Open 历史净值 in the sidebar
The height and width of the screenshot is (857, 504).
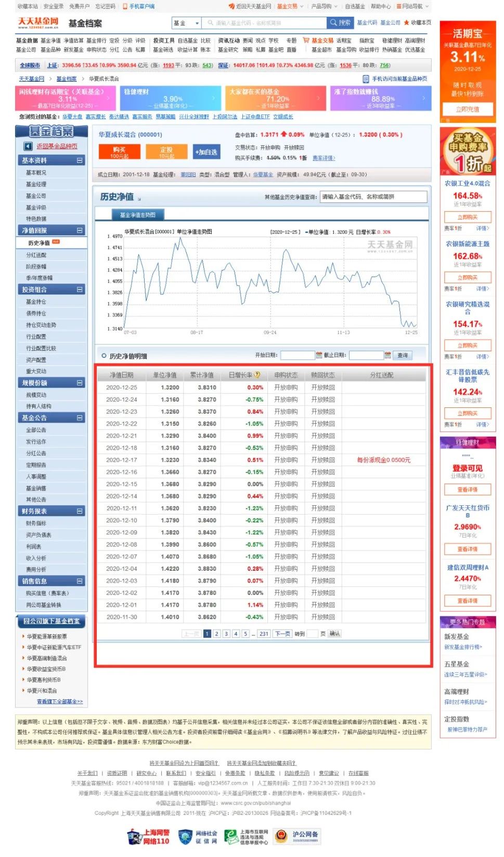click(x=39, y=243)
